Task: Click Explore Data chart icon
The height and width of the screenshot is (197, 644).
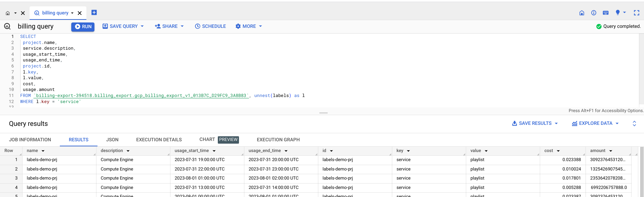Action: tap(575, 124)
